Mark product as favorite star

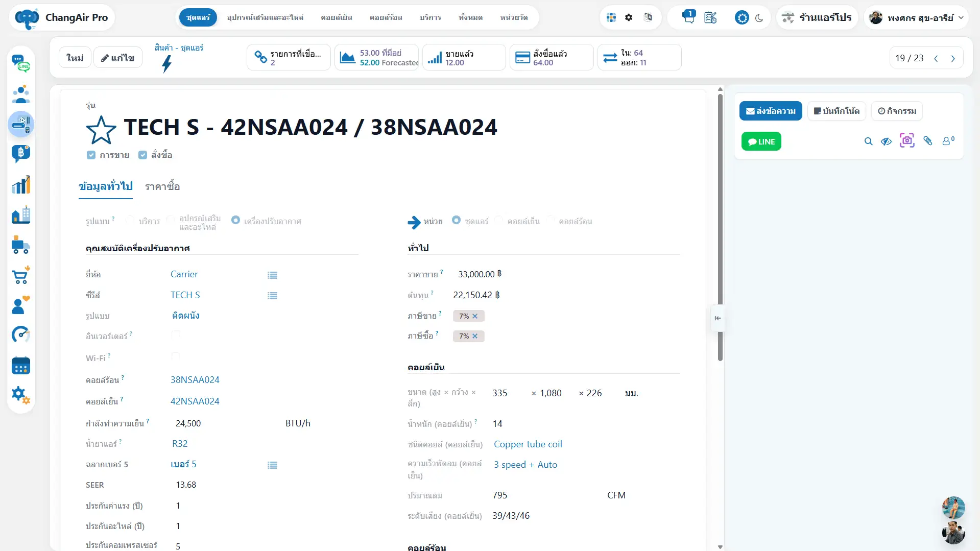(x=101, y=130)
